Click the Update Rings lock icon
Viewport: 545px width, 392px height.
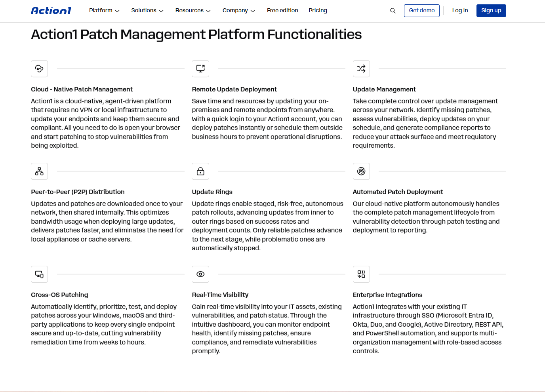click(x=200, y=171)
